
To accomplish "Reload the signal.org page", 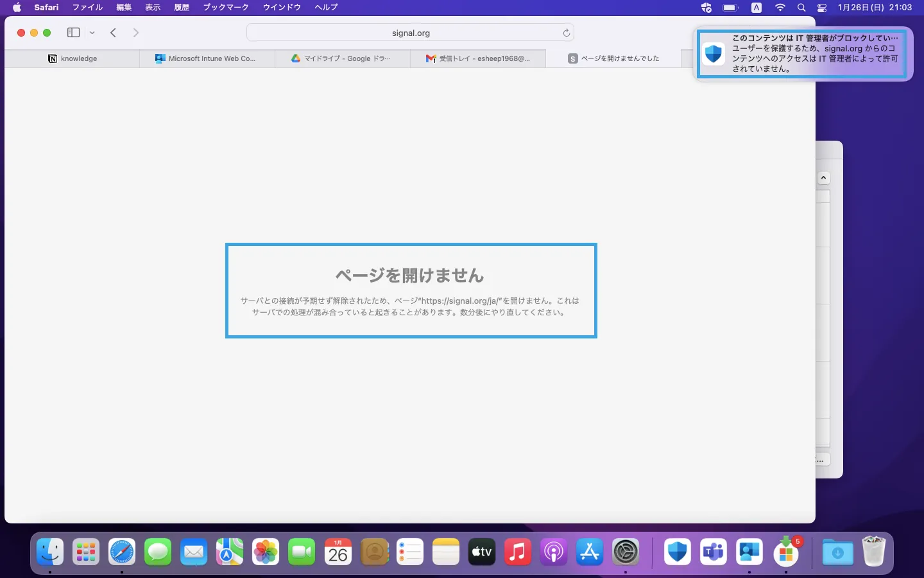I will 566,33.
